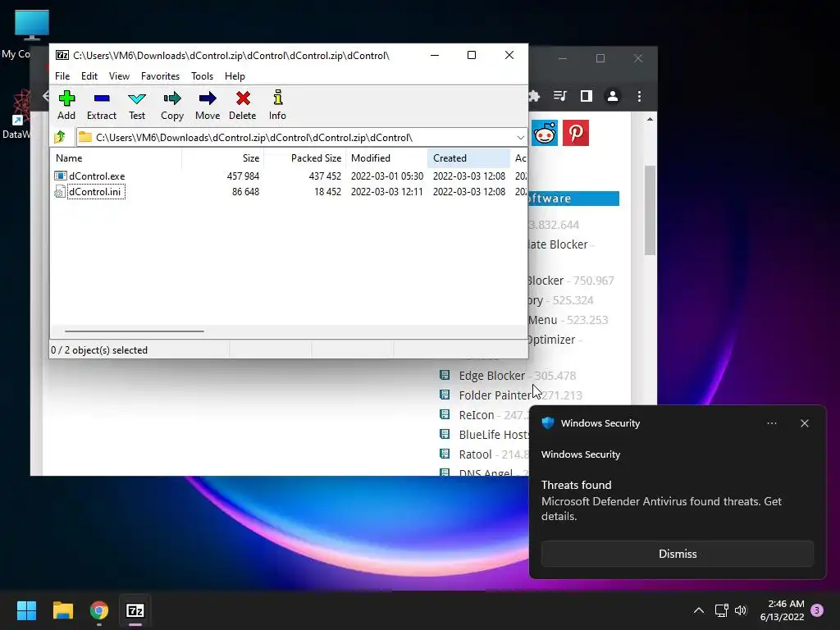
Task: Select the dControl.exe file icon
Action: click(x=61, y=176)
